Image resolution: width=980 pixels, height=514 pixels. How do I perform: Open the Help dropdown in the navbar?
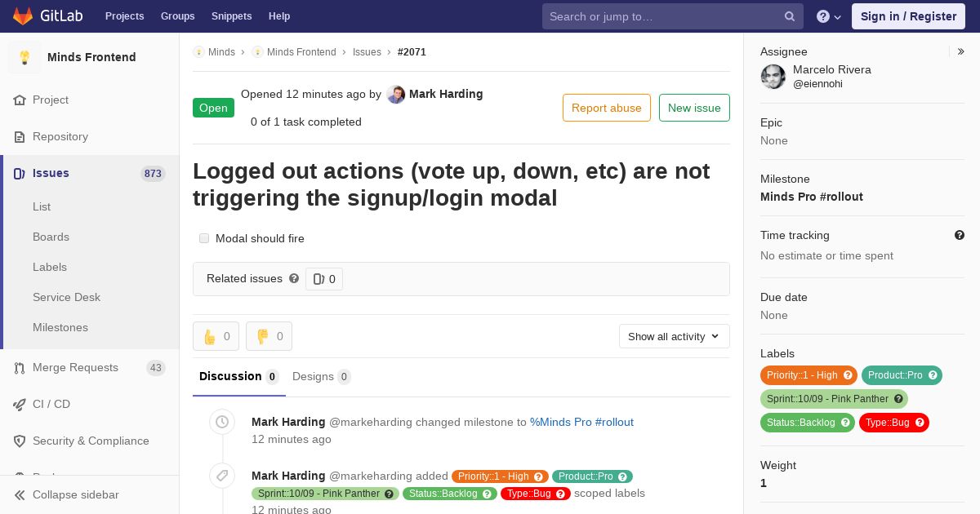[x=828, y=16]
